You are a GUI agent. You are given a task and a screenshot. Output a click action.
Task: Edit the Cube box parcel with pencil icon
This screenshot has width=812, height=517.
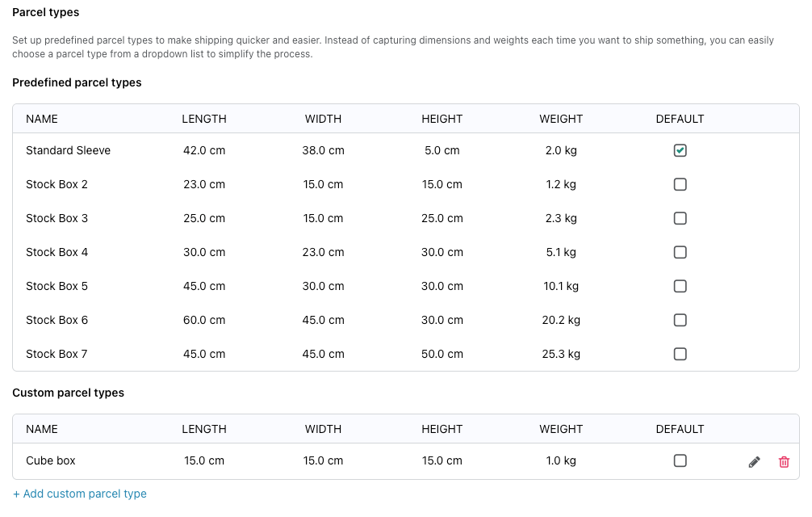click(x=755, y=461)
